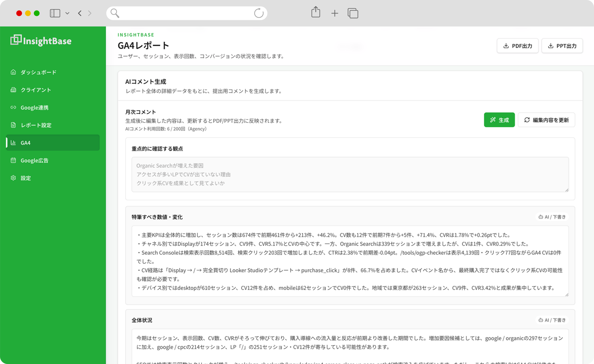Grab resize handle of 特筆すべき数値・変化 textarea
The width and height of the screenshot is (594, 364).
(x=567, y=295)
